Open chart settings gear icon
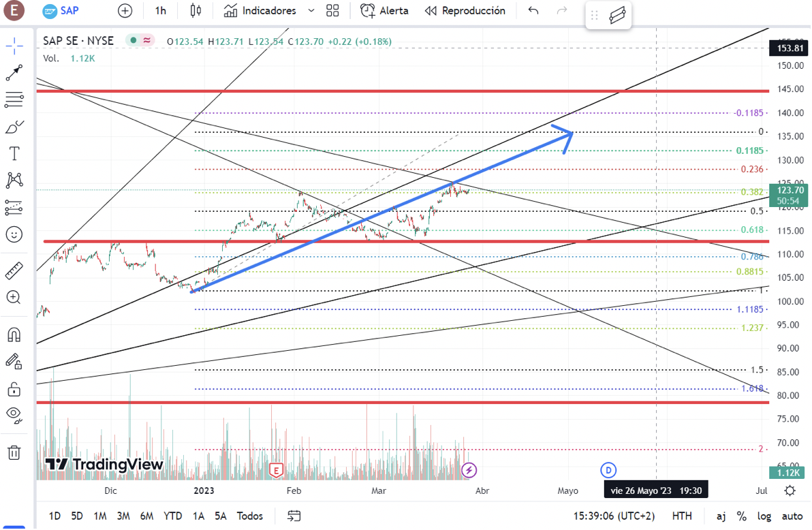Screen dimensions: 812x530 coord(790,490)
